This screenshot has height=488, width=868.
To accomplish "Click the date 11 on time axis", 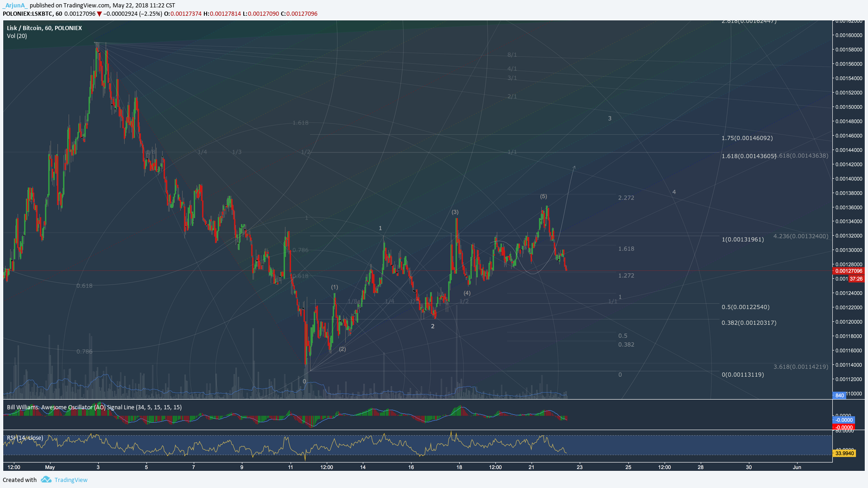I will click(x=291, y=467).
